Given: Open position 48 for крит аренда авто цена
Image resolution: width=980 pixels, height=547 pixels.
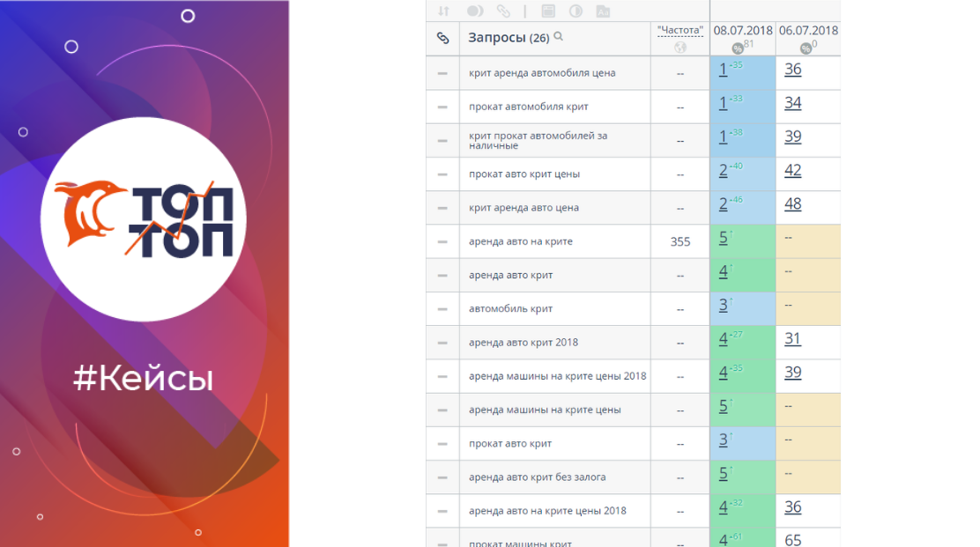Looking at the screenshot, I should coord(793,204).
